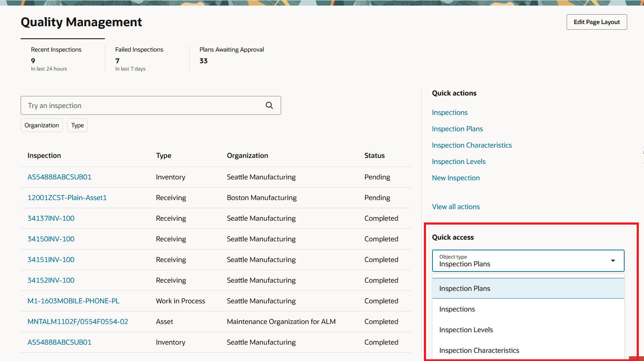Viewport: 644px width, 361px height.
Task: Open Inspection Characteristics quick action
Action: coord(472,145)
